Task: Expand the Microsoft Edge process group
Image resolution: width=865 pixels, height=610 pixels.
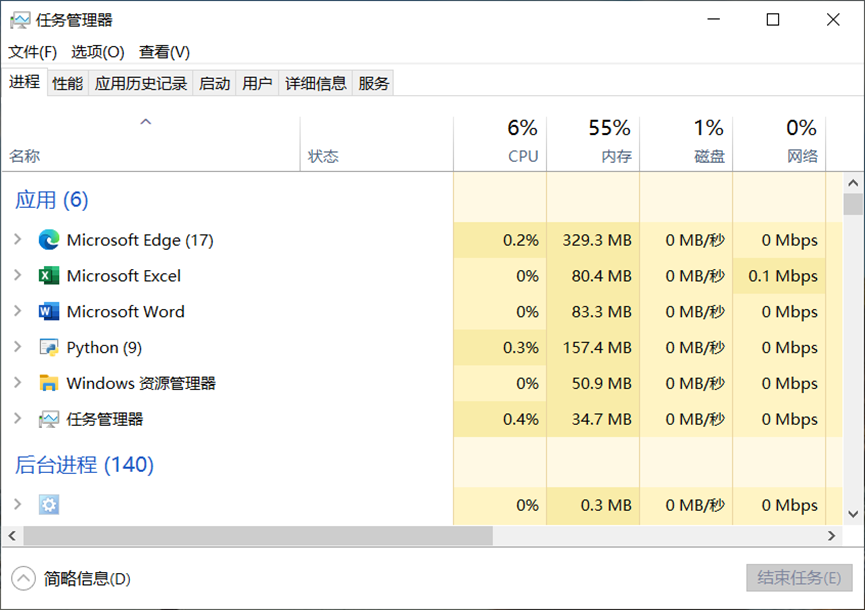Action: 17,240
